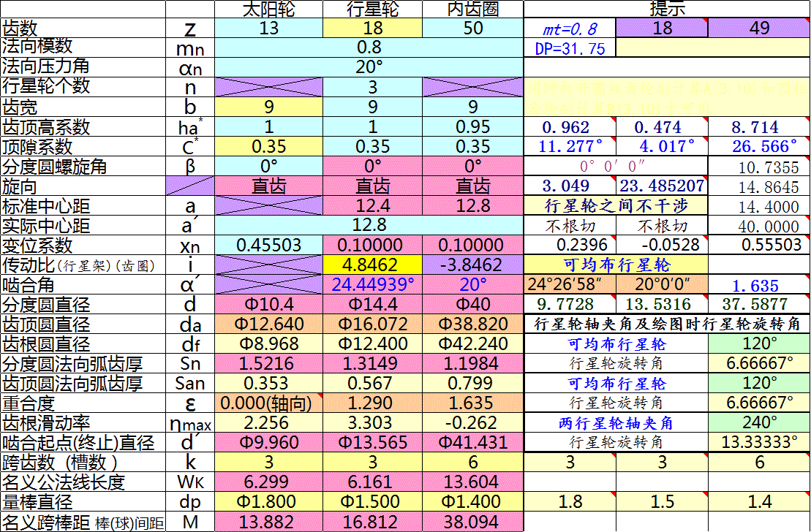Click the hint value 23.485207

coord(662,186)
